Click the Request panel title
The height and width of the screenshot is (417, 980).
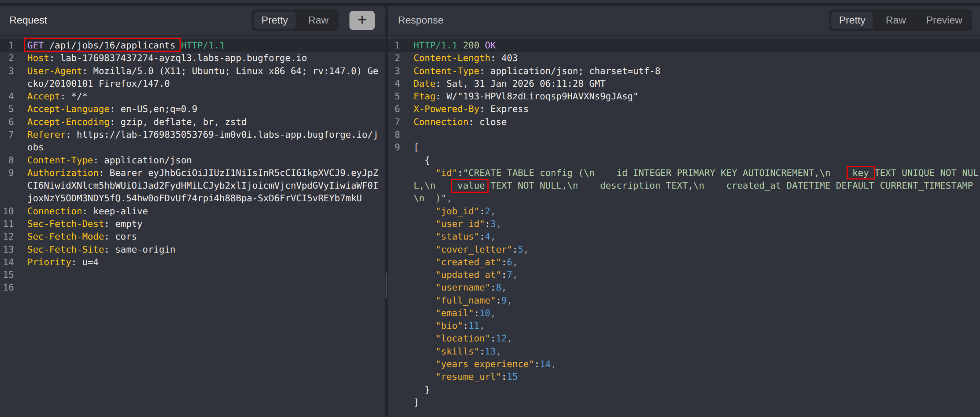point(28,20)
